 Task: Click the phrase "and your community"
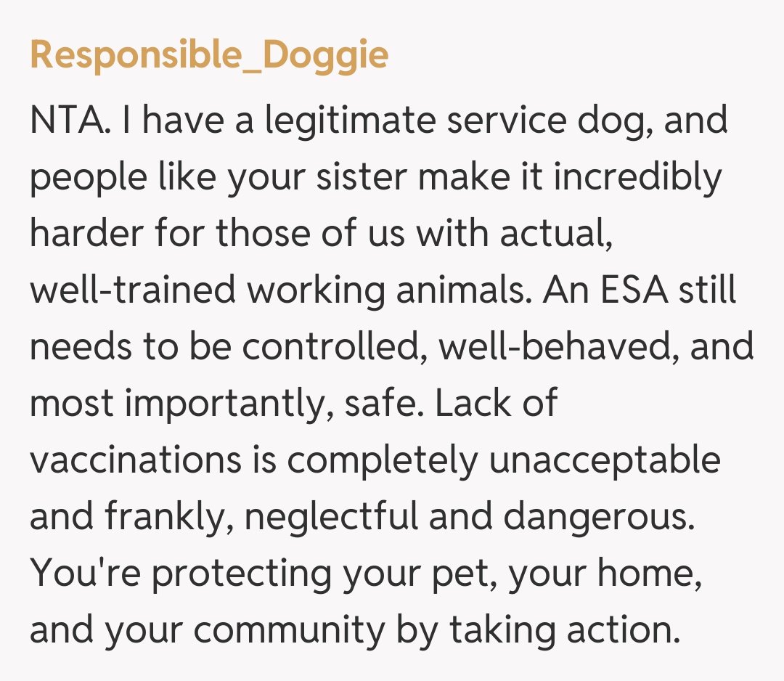tap(206, 629)
